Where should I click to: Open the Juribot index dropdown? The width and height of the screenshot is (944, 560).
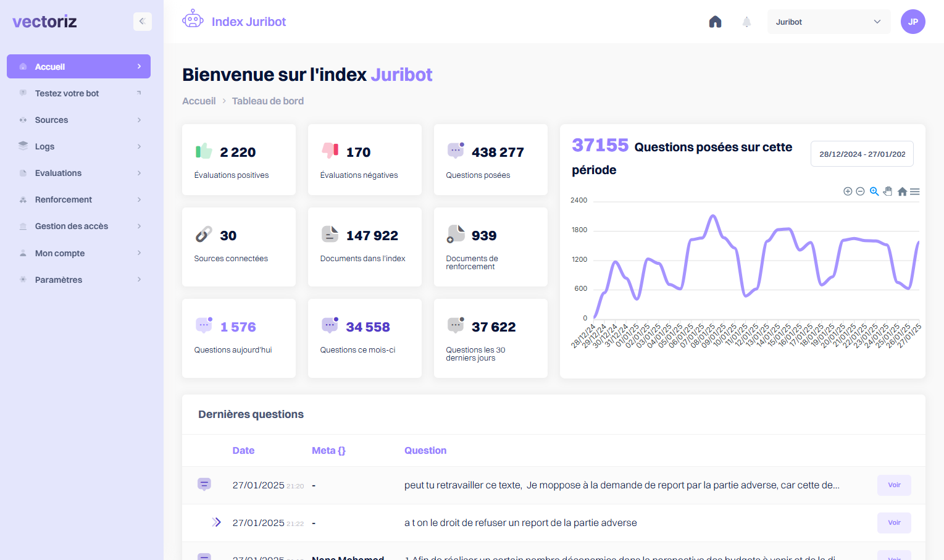click(829, 22)
